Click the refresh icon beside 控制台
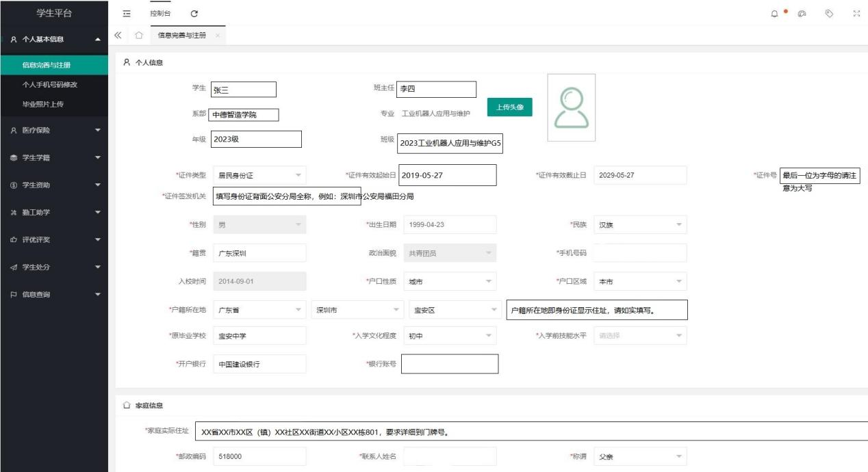The height and width of the screenshot is (472, 868). coord(194,14)
